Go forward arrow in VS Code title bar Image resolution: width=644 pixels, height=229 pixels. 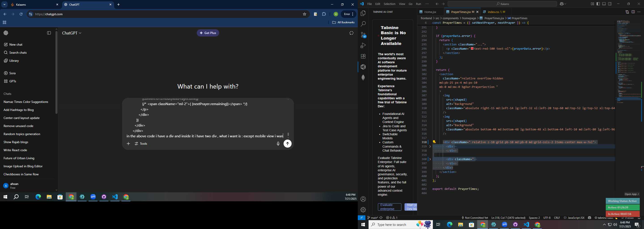coord(443,4)
